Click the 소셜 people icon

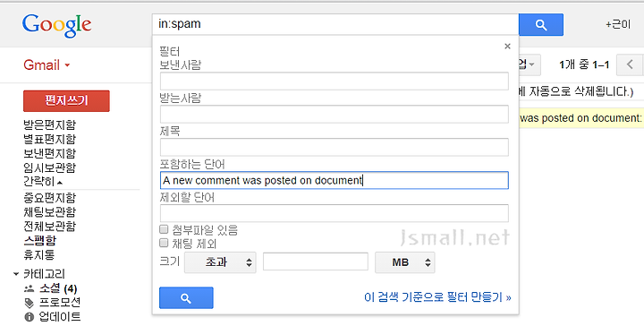click(x=30, y=288)
